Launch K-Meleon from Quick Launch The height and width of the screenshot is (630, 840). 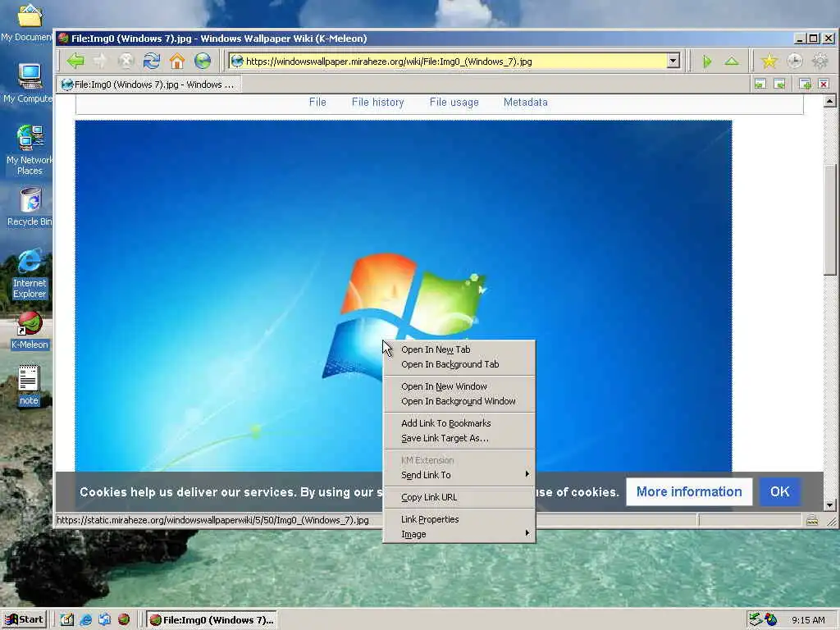(x=124, y=620)
